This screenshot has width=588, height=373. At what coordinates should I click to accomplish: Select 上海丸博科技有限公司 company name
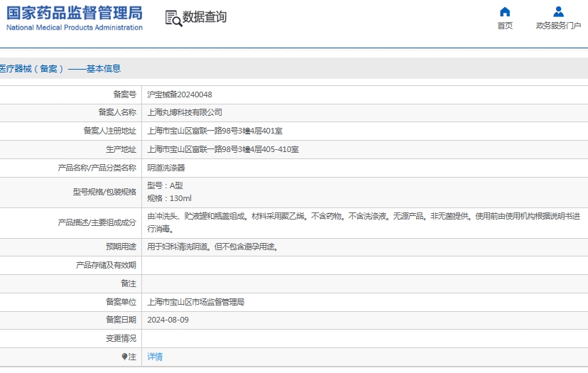tap(185, 112)
